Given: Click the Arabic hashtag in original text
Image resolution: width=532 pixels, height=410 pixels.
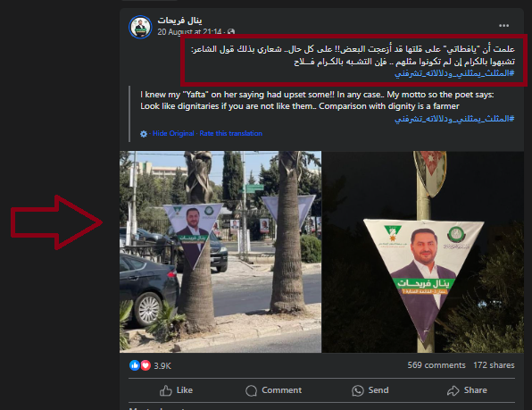Looking at the screenshot, I should coord(454,73).
